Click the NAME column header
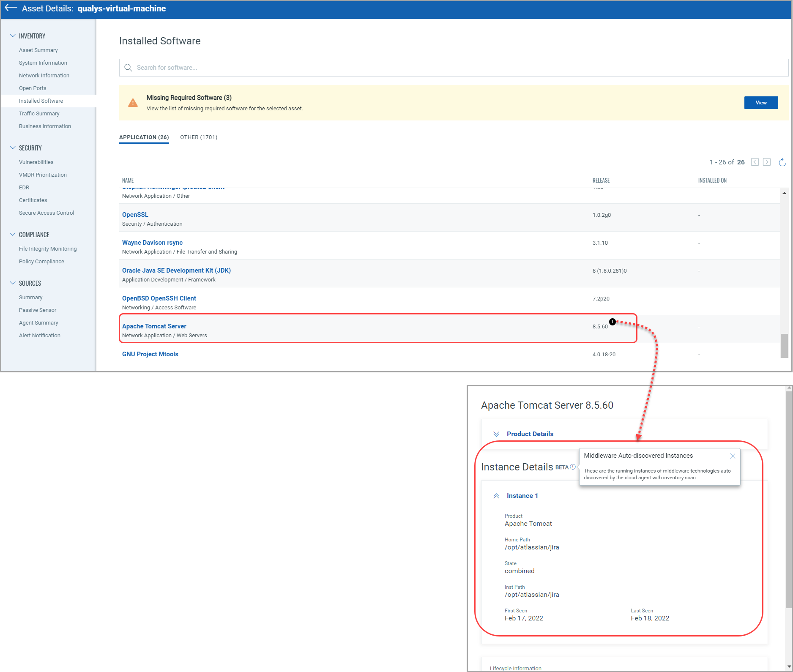This screenshot has height=672, width=793. [x=128, y=180]
